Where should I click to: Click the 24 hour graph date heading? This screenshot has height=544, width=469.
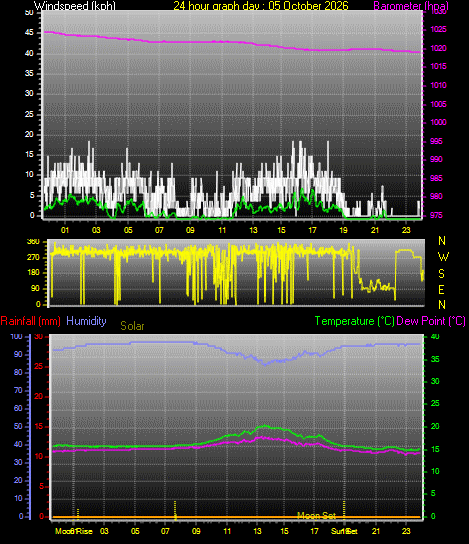pos(261,6)
